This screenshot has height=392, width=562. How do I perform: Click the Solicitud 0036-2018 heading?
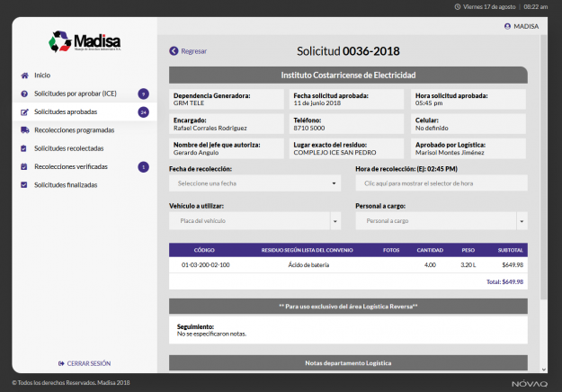pyautogui.click(x=348, y=51)
